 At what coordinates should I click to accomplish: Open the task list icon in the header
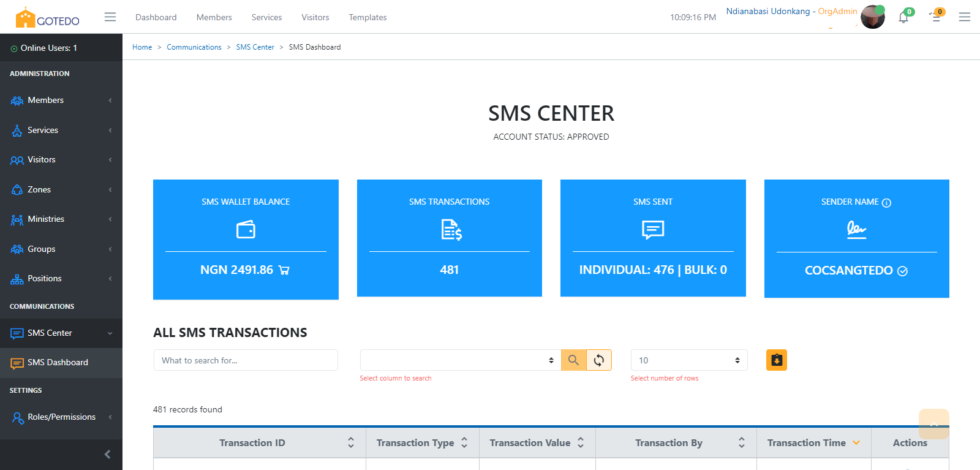coord(935,17)
